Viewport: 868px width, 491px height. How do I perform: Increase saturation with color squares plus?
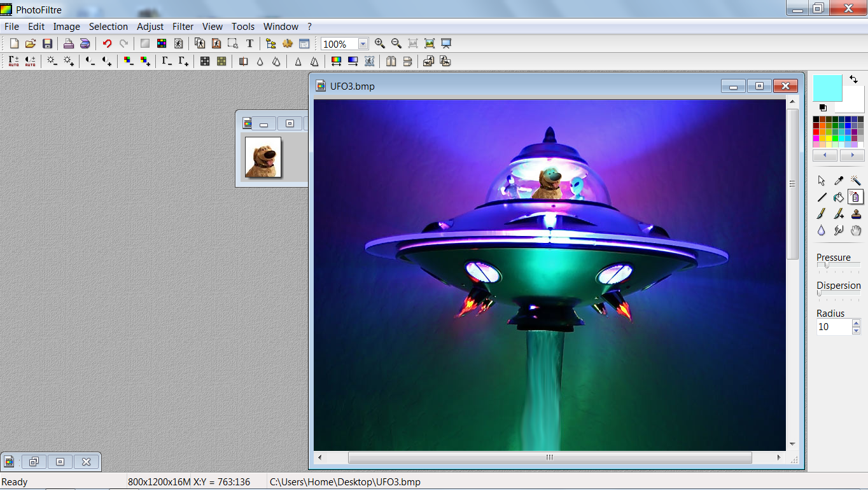click(x=145, y=61)
